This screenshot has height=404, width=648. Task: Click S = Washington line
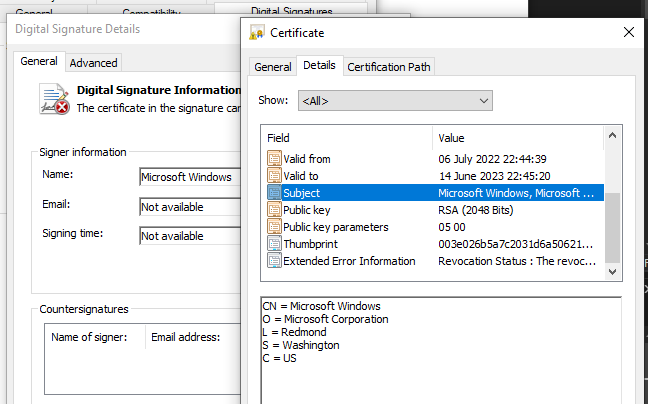(x=301, y=345)
